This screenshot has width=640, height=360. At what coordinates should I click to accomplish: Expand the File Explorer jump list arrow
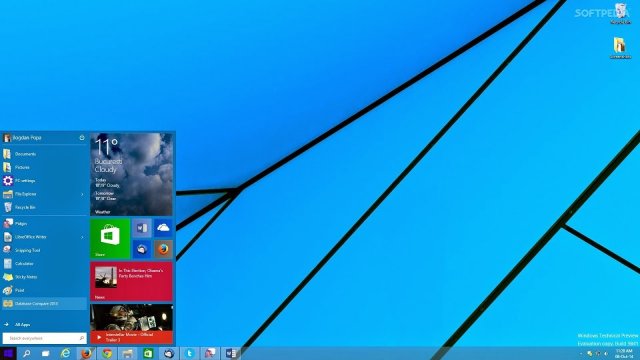[82, 194]
